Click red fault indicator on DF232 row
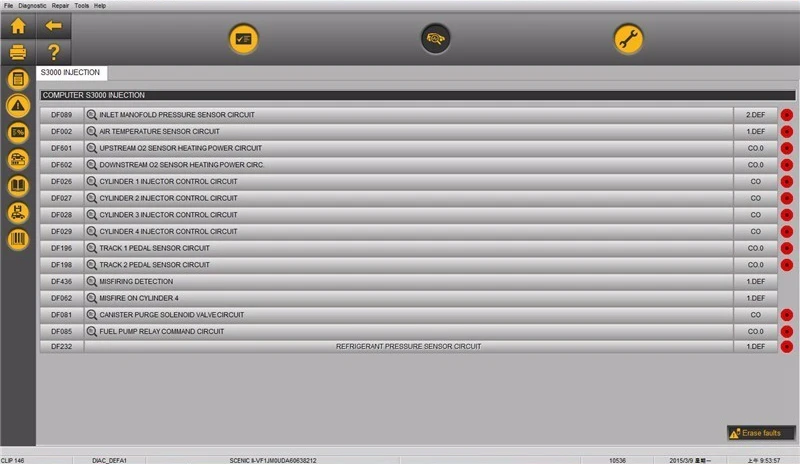 click(787, 347)
